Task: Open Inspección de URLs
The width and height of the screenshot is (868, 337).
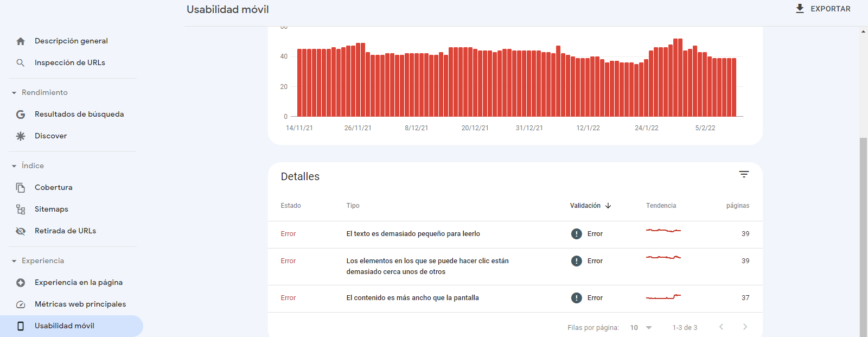Action: 70,63
